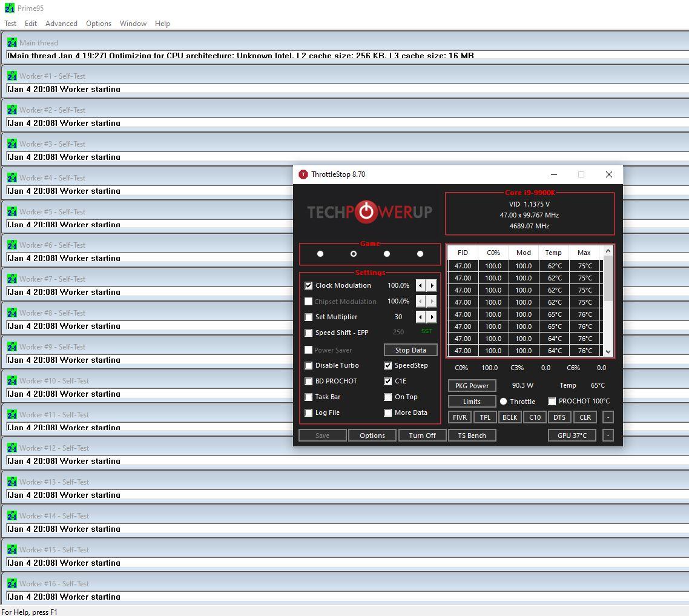Image resolution: width=689 pixels, height=616 pixels.
Task: Click the ThrottleStop red title bar icon
Action: point(303,174)
